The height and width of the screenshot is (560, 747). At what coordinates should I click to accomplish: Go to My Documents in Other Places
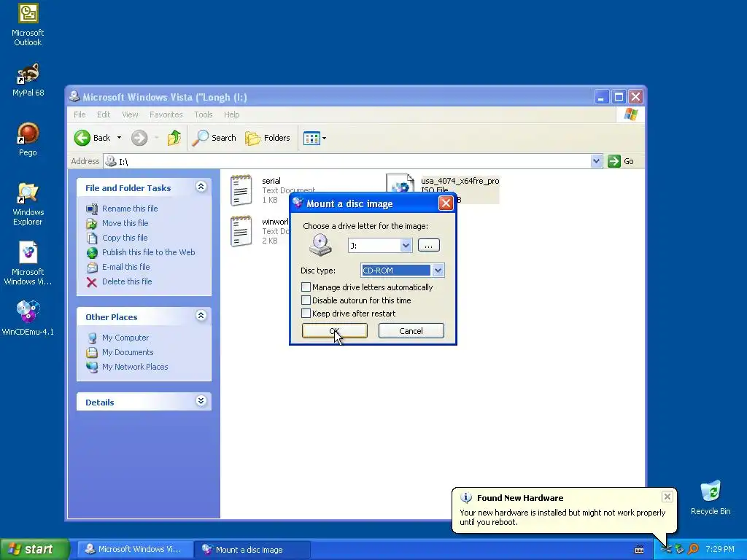pos(128,352)
